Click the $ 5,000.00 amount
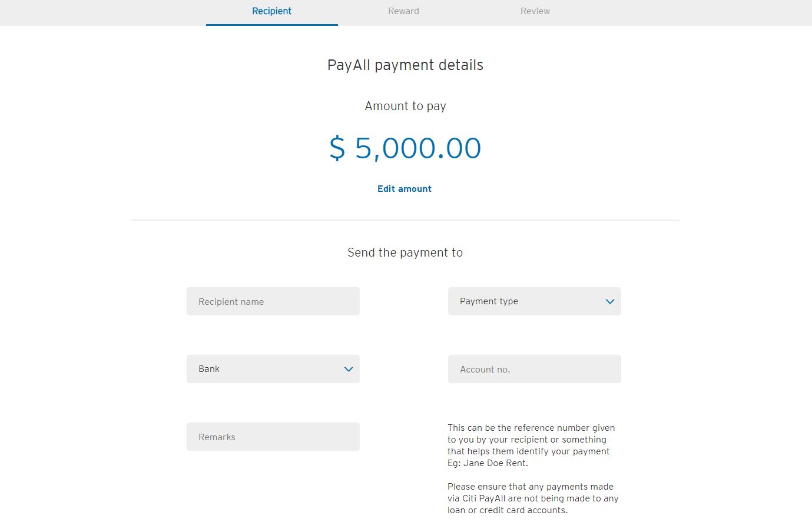Image resolution: width=812 pixels, height=532 pixels. 405,148
